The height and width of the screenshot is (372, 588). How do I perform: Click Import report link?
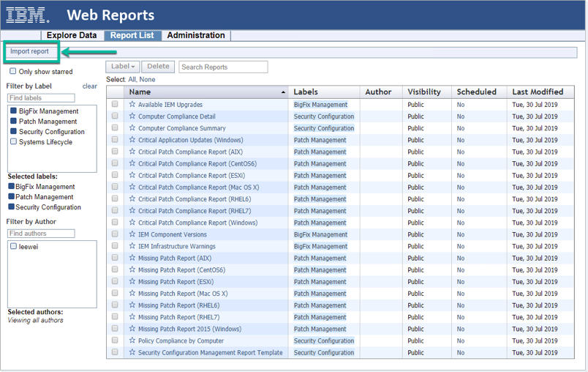pos(29,51)
